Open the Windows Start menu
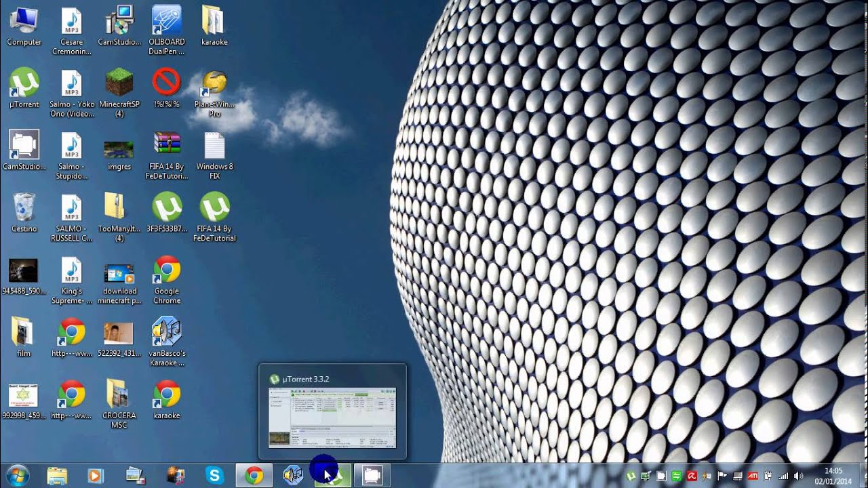 coord(17,476)
